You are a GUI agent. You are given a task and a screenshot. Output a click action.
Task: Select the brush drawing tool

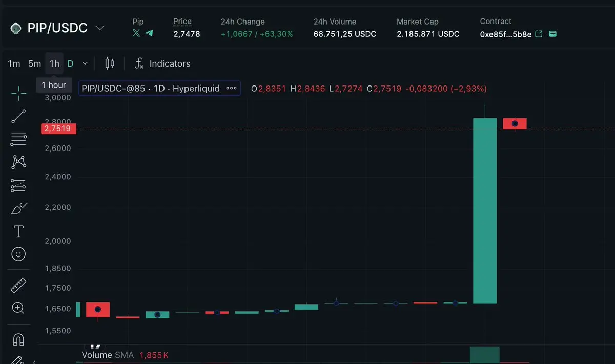18,209
